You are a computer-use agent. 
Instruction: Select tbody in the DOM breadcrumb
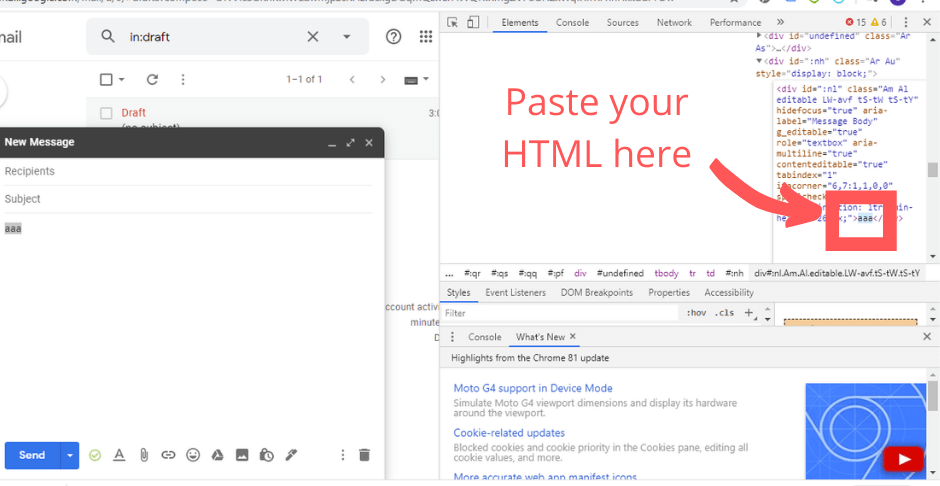click(x=666, y=273)
